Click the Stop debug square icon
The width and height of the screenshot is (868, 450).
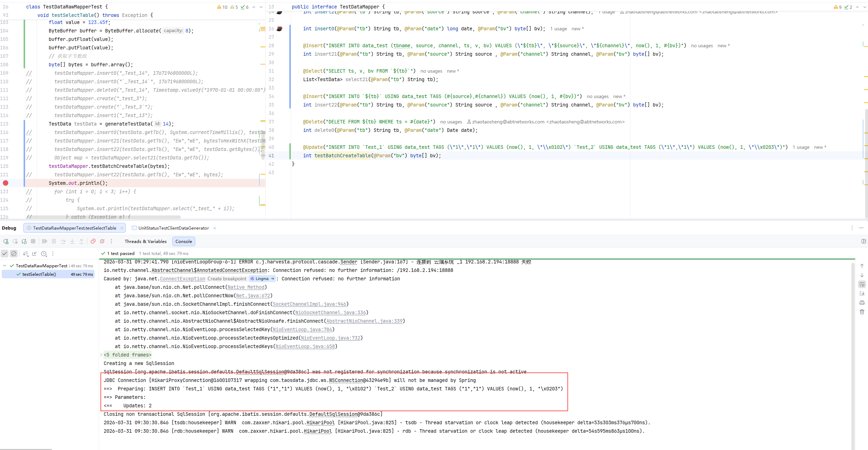click(x=33, y=242)
